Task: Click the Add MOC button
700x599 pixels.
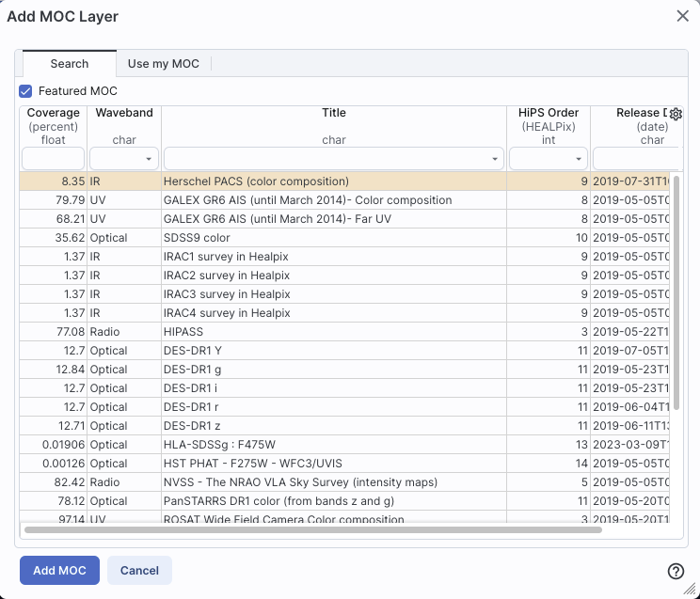Action: (x=59, y=571)
